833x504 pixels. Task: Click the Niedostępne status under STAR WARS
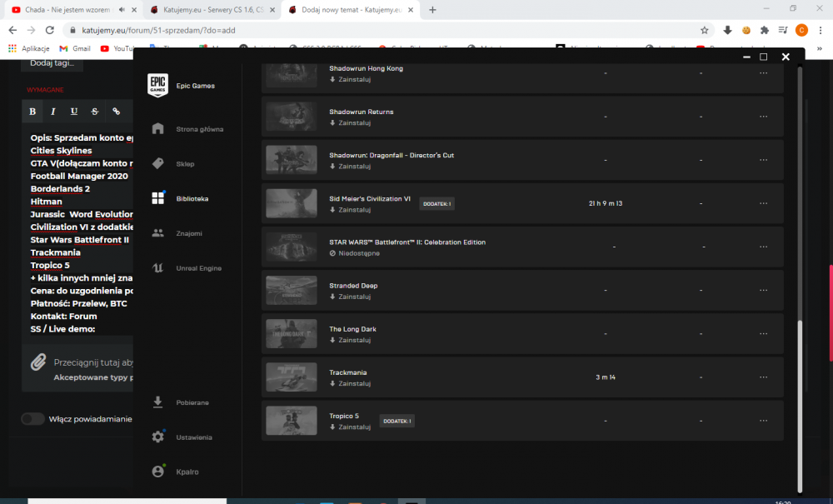coord(354,253)
